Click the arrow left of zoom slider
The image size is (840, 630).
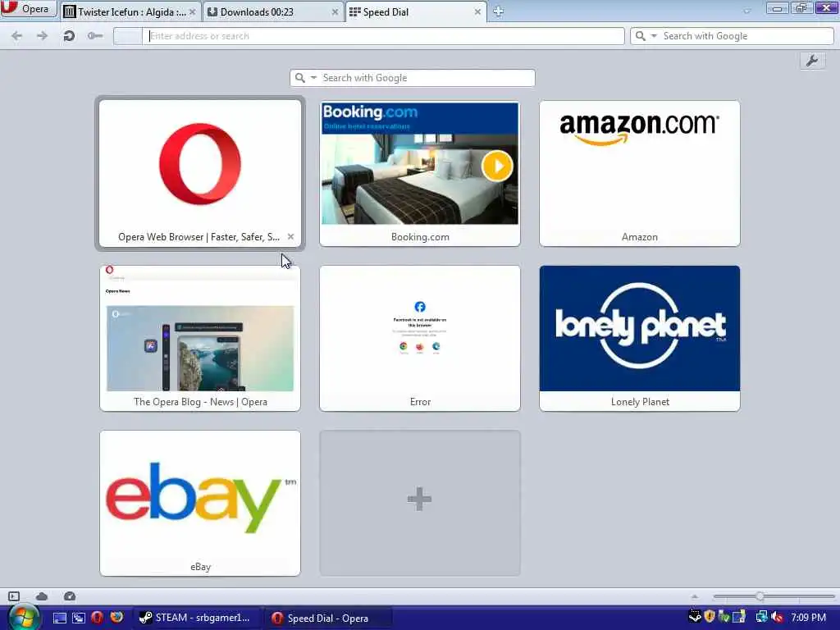click(695, 596)
